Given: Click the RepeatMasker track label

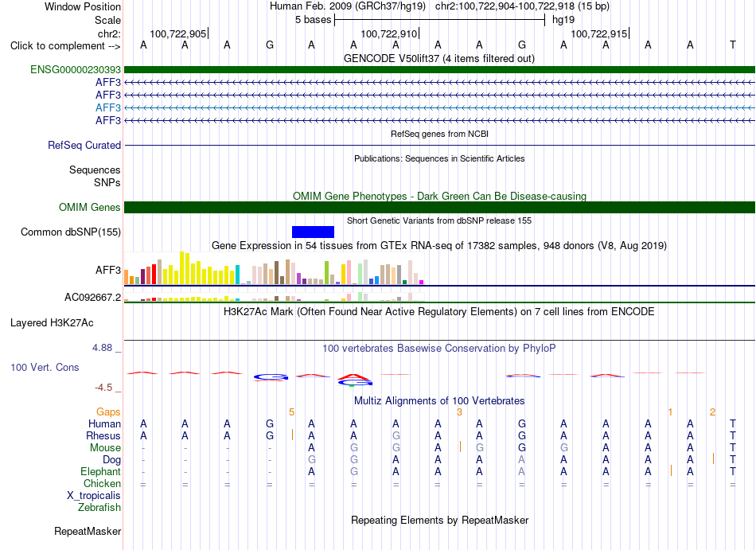Looking at the screenshot, I should 88,531.
